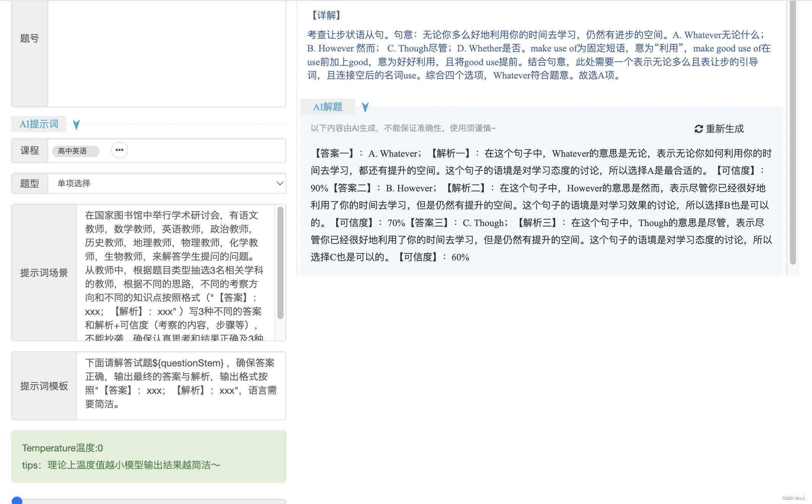Expand the 题型 dropdown chevron

point(280,183)
